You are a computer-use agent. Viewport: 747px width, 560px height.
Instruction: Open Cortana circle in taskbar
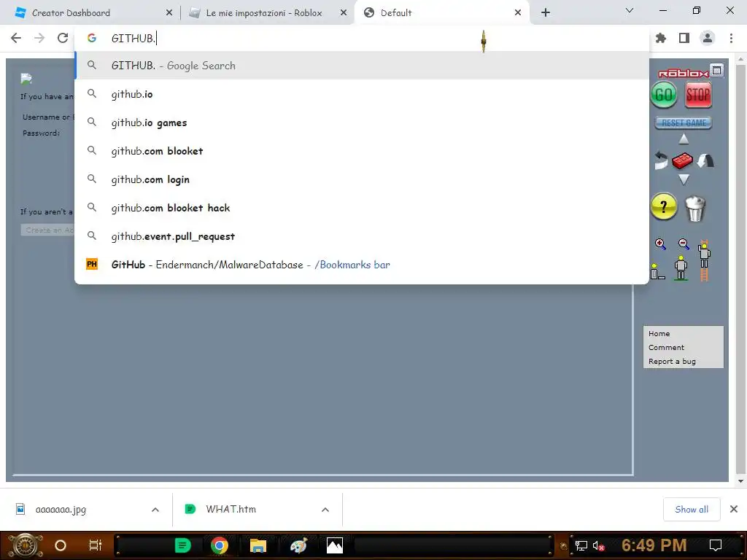(x=61, y=545)
